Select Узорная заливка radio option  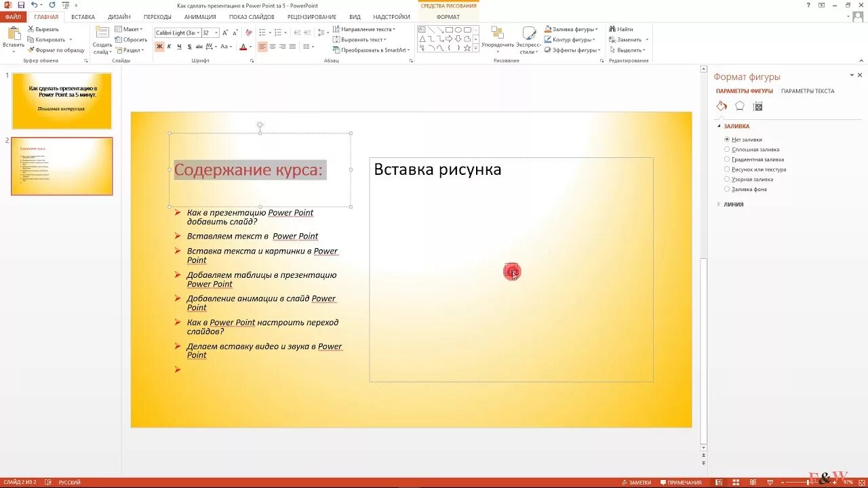[727, 179]
